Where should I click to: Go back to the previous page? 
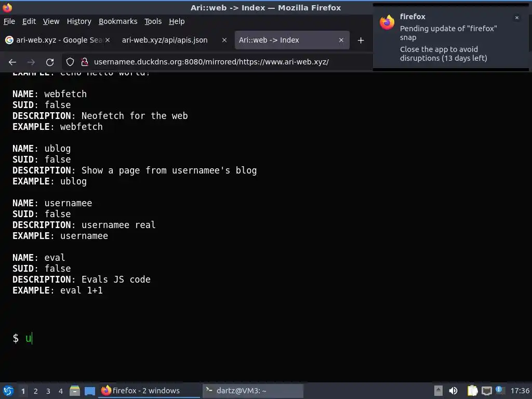pos(12,62)
